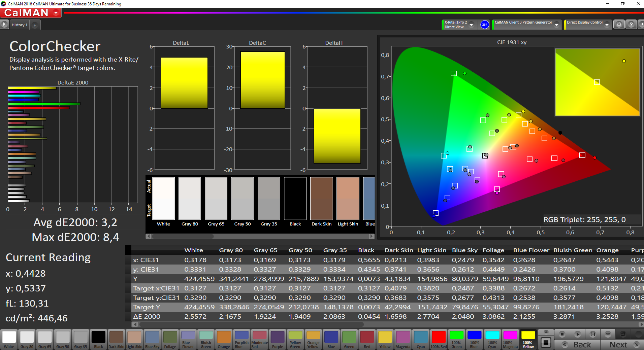
Task: Add a new history tab
Action: [35, 25]
